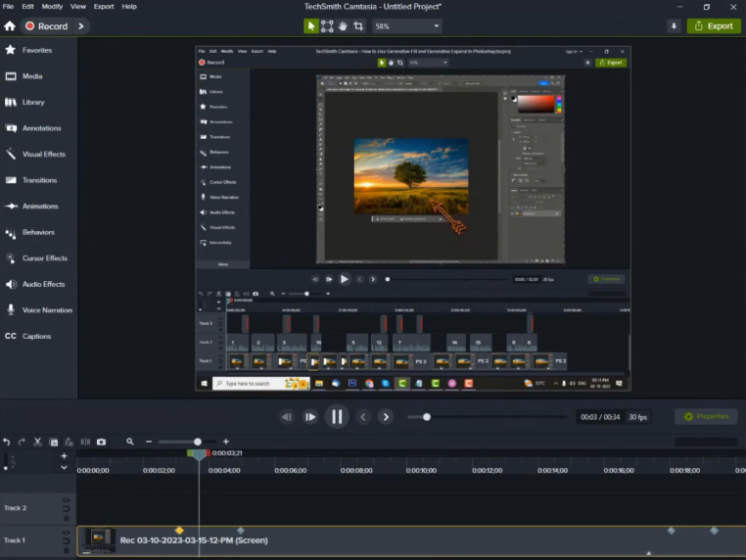Pause the video playback
The height and width of the screenshot is (560, 746).
click(336, 417)
